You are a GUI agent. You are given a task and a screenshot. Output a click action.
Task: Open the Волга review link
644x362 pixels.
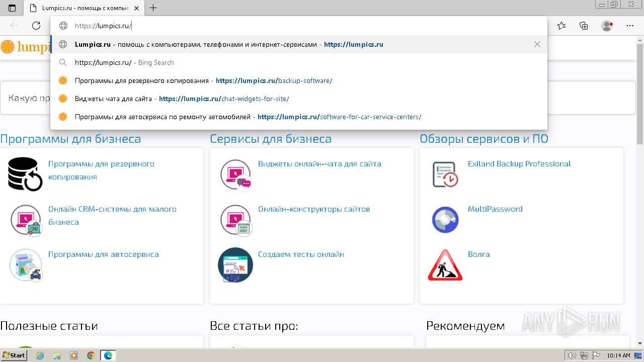(478, 254)
